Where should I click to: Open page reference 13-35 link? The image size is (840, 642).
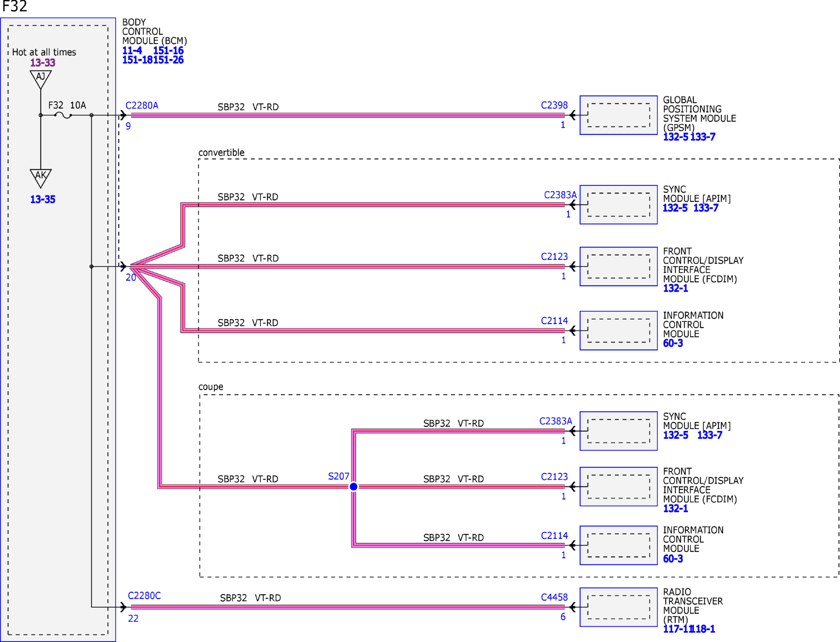(43, 199)
